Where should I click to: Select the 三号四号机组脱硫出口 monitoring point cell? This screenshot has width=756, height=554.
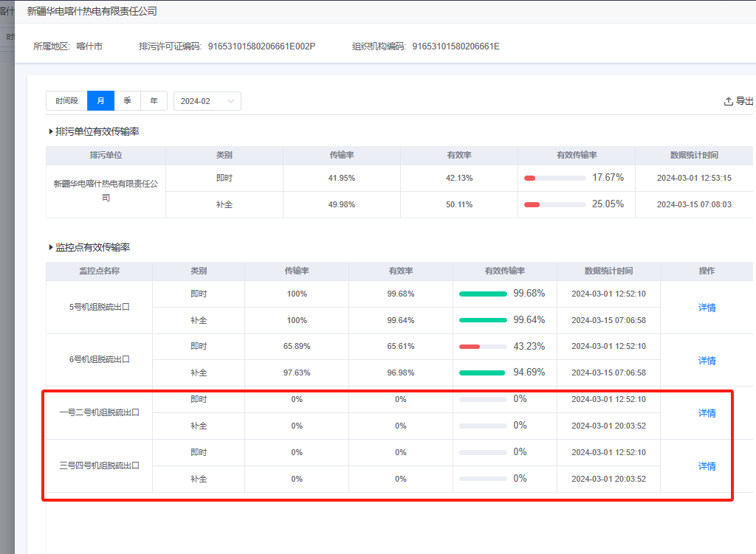(x=100, y=465)
